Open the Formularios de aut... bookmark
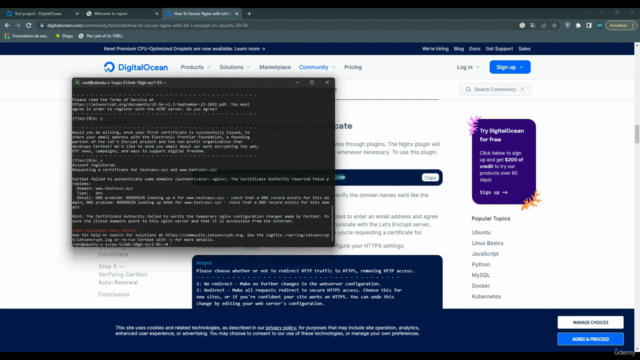The height and width of the screenshot is (360, 640). (x=27, y=36)
